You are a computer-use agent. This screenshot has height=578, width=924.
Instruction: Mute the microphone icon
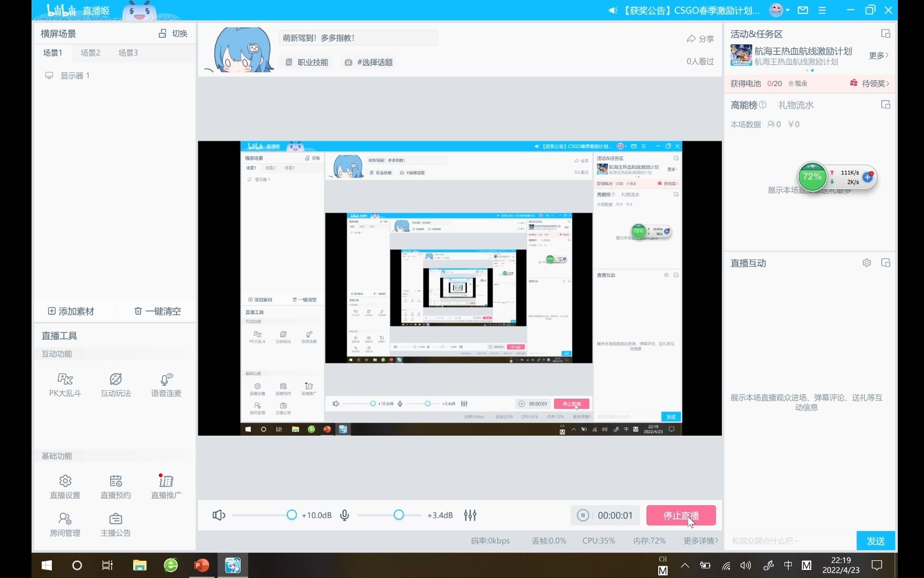click(345, 515)
